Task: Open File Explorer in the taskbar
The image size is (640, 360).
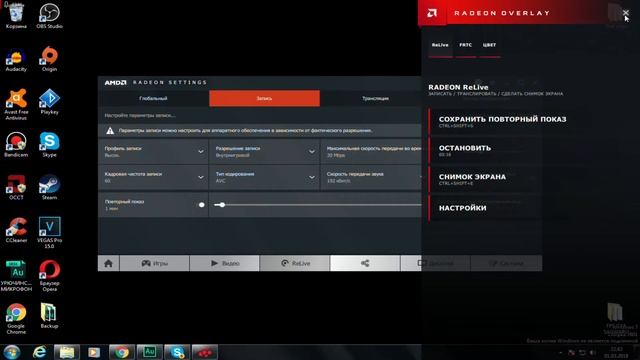Action: 67,352
